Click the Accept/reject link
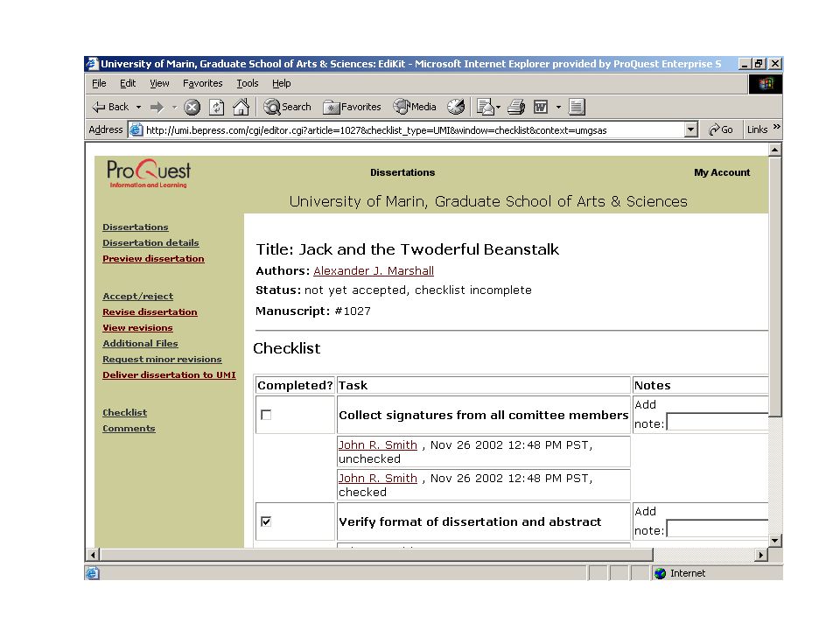This screenshot has height=630, width=840. (x=137, y=297)
